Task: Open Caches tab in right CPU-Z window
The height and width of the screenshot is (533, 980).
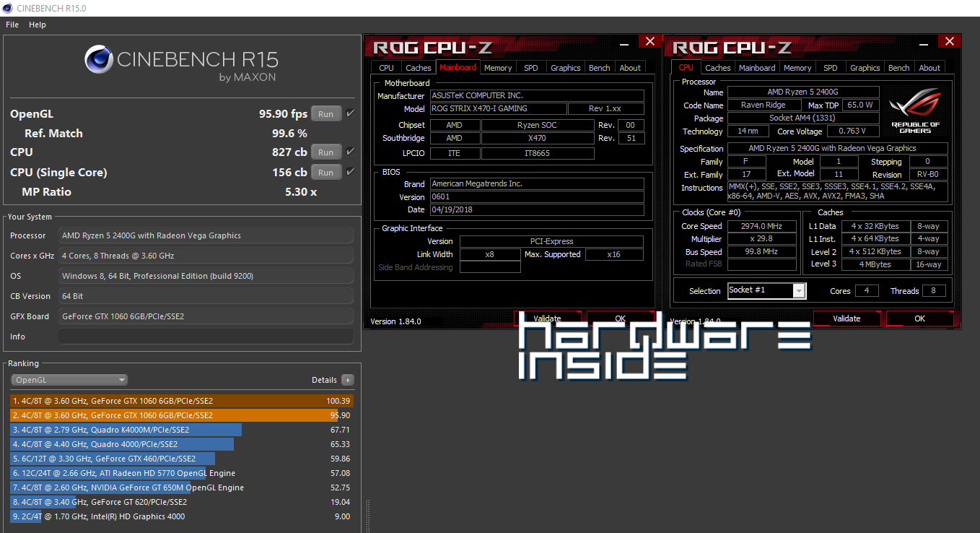Action: 718,68
